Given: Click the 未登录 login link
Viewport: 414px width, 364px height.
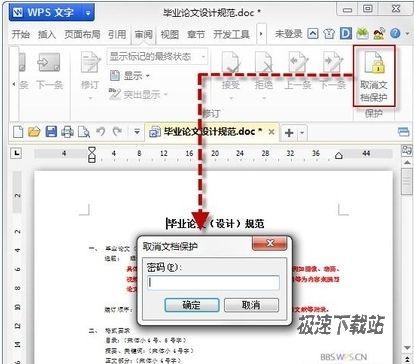Looking at the screenshot, I should click(x=288, y=34).
